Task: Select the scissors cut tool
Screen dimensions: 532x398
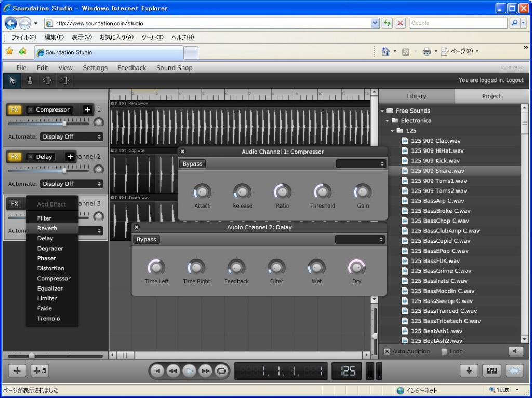Action: click(30, 80)
